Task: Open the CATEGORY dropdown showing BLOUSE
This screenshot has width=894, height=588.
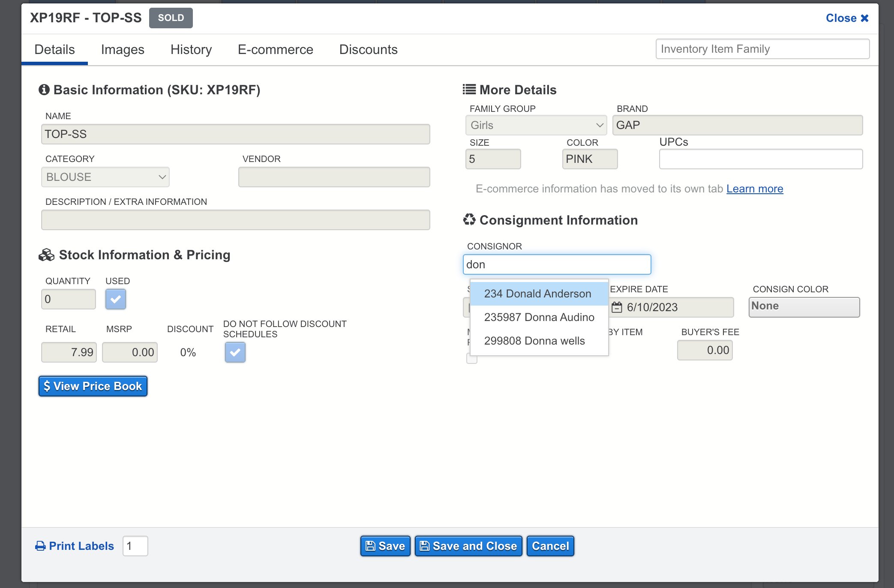Action: 105,177
